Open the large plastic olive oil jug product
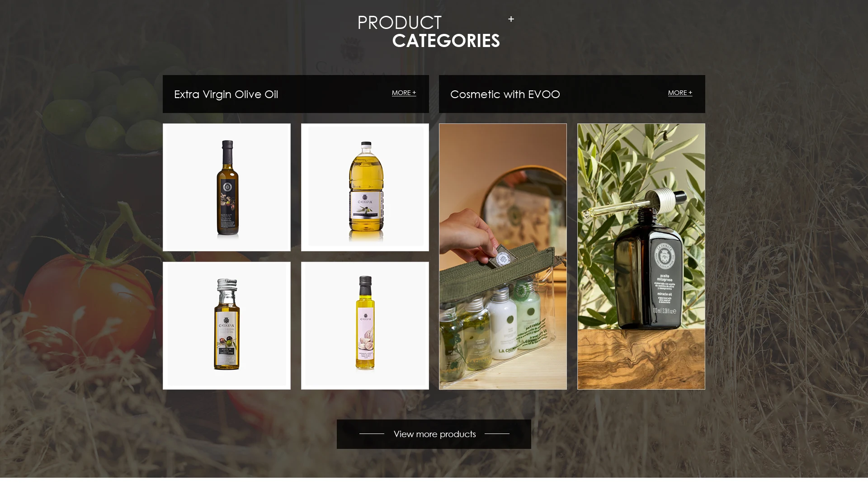Image resolution: width=868 pixels, height=490 pixels. (x=365, y=187)
